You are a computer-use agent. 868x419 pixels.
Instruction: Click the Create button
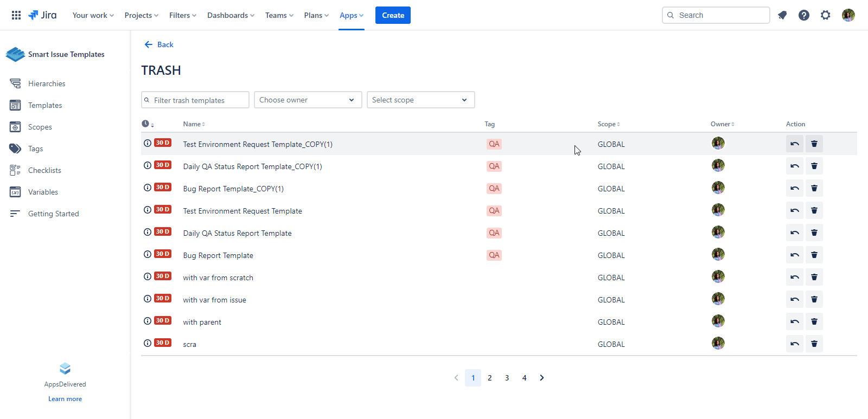(393, 15)
